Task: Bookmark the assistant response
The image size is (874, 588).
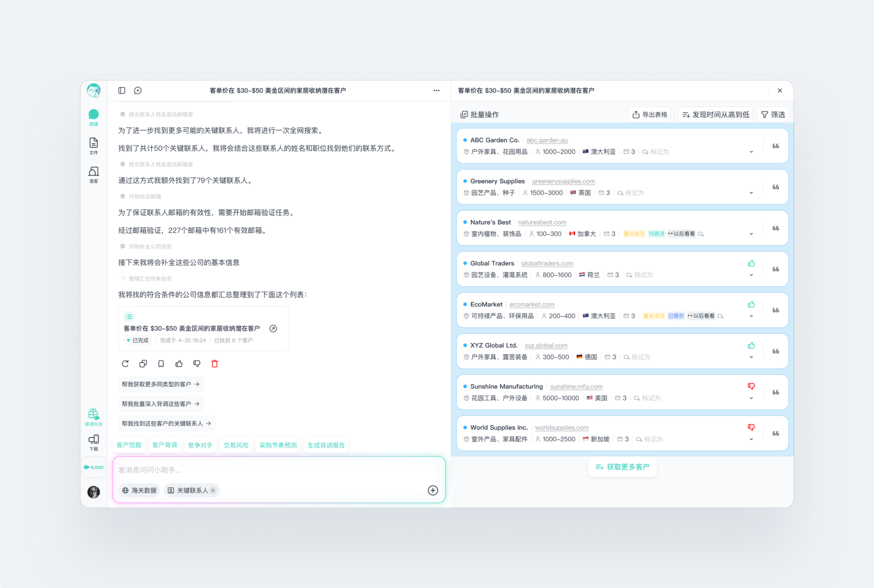Action: [161, 363]
